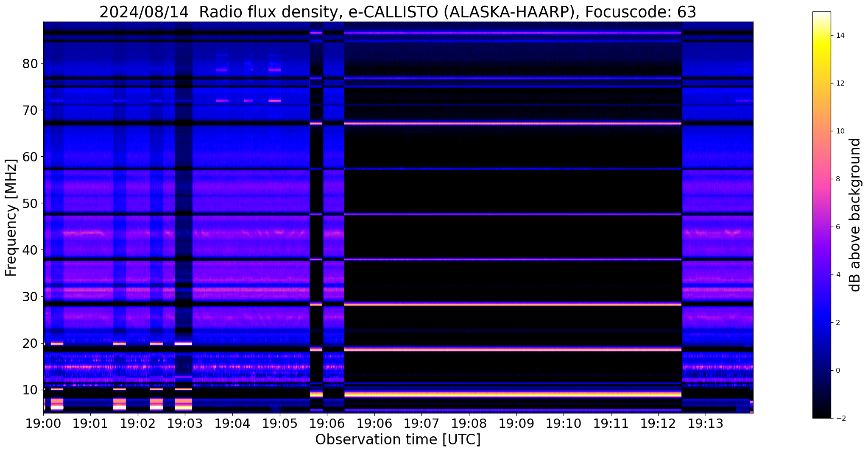Screen dimensions: 868x452
Task: Click the 'Frequency [MHz]' axis label
Action: (11, 217)
